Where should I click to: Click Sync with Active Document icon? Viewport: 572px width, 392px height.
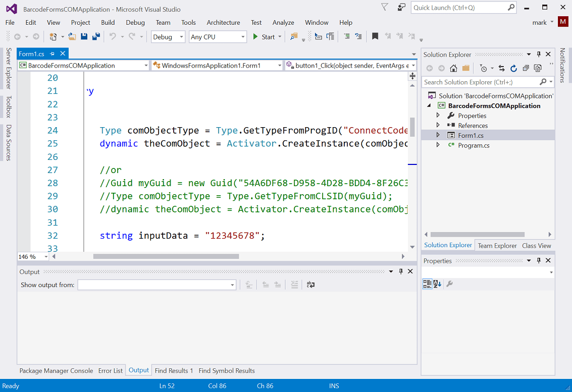click(502, 68)
